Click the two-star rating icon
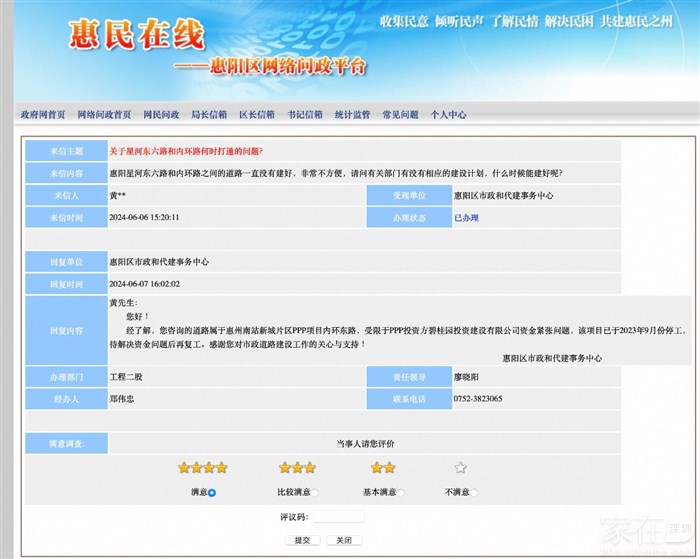 (383, 467)
